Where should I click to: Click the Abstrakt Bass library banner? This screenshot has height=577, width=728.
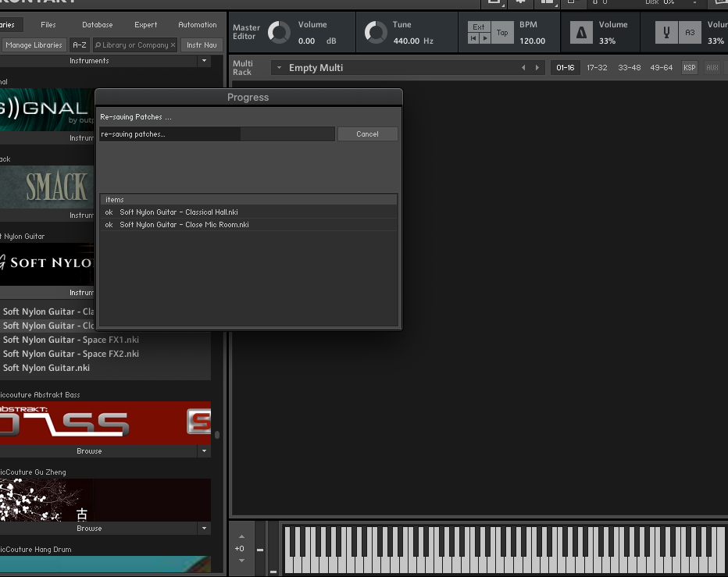click(x=105, y=423)
